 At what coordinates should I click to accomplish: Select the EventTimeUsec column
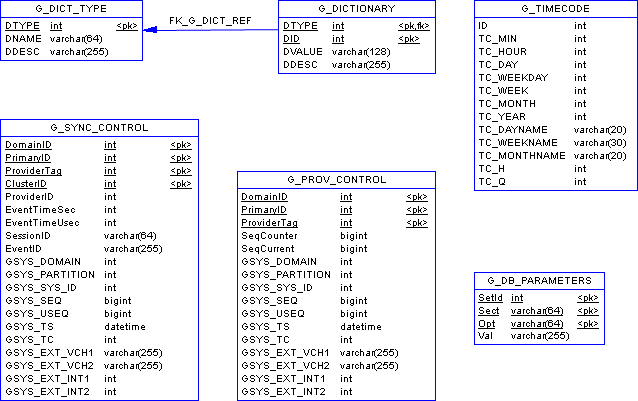coord(42,223)
